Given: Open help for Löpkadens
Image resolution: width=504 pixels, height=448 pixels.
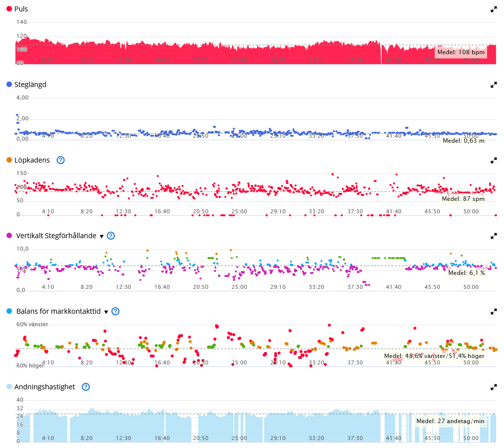Looking at the screenshot, I should coord(60,160).
